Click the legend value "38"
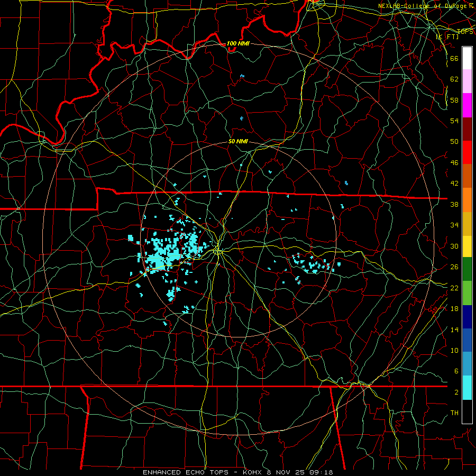 click(454, 204)
